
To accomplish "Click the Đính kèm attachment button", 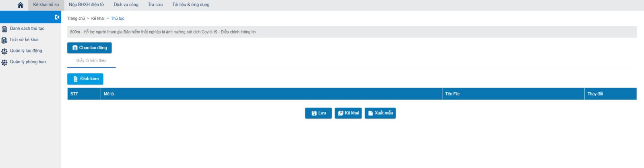I will [x=85, y=79].
